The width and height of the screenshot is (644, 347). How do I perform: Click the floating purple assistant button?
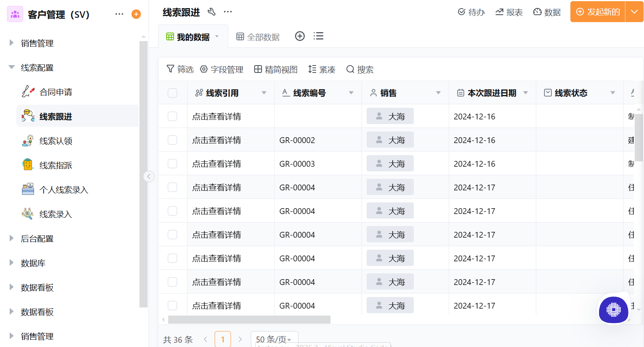(613, 310)
